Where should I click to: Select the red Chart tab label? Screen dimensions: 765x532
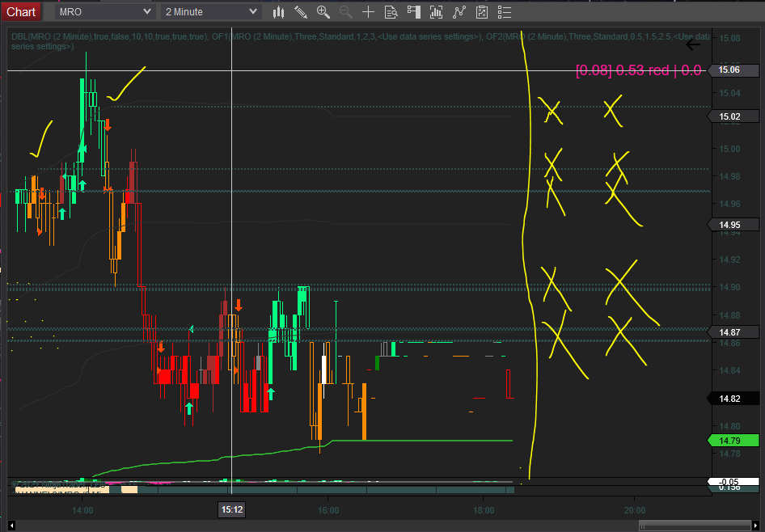(x=21, y=11)
